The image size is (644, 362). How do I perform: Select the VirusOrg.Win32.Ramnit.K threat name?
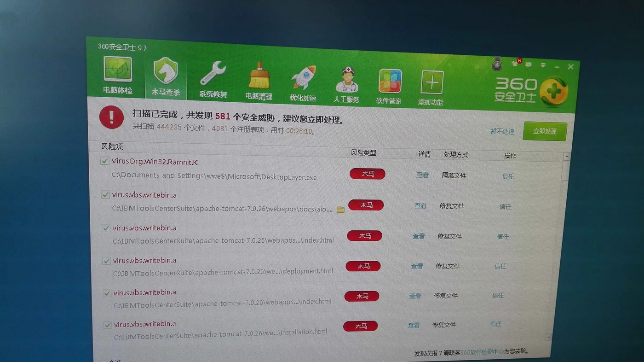point(155,162)
